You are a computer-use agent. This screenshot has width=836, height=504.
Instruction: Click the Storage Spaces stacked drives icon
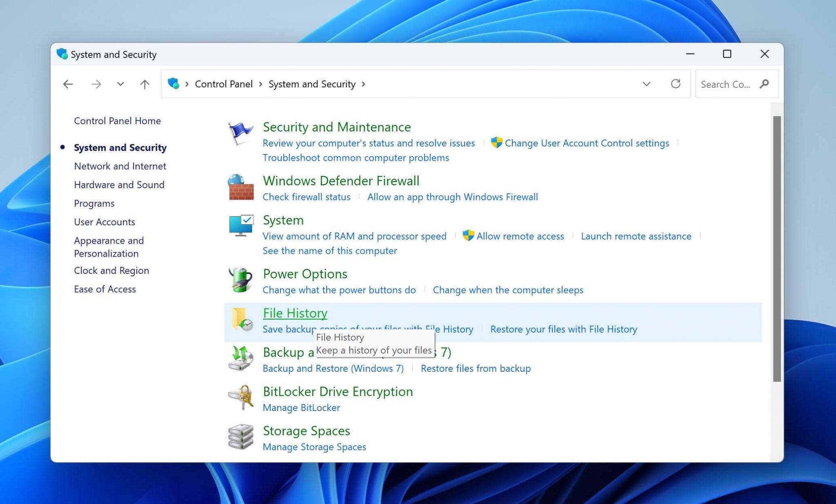point(240,437)
